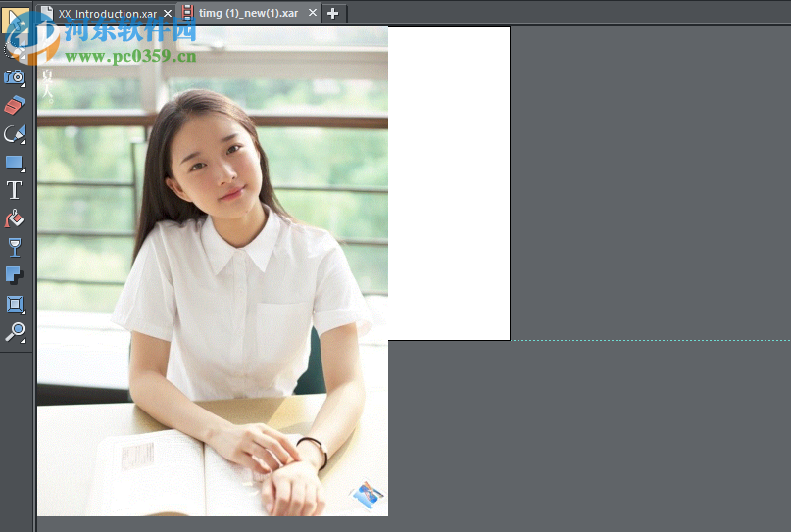Close the XX_Introduction.xar tab
The width and height of the screenshot is (791, 532).
click(x=168, y=13)
